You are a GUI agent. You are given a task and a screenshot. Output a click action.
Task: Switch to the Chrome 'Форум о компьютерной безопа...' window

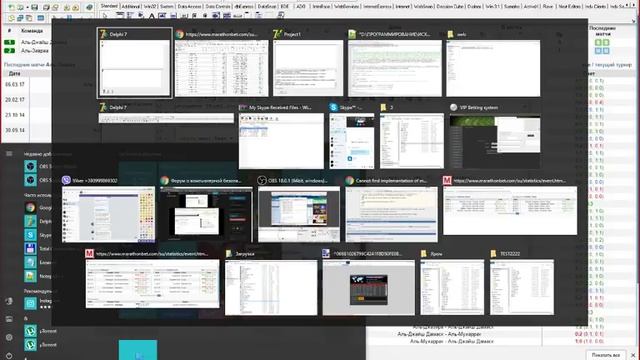pos(207,214)
